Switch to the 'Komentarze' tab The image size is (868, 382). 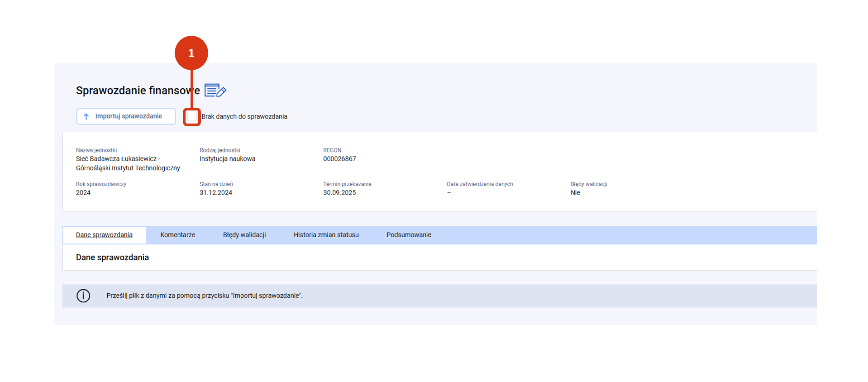(x=178, y=235)
